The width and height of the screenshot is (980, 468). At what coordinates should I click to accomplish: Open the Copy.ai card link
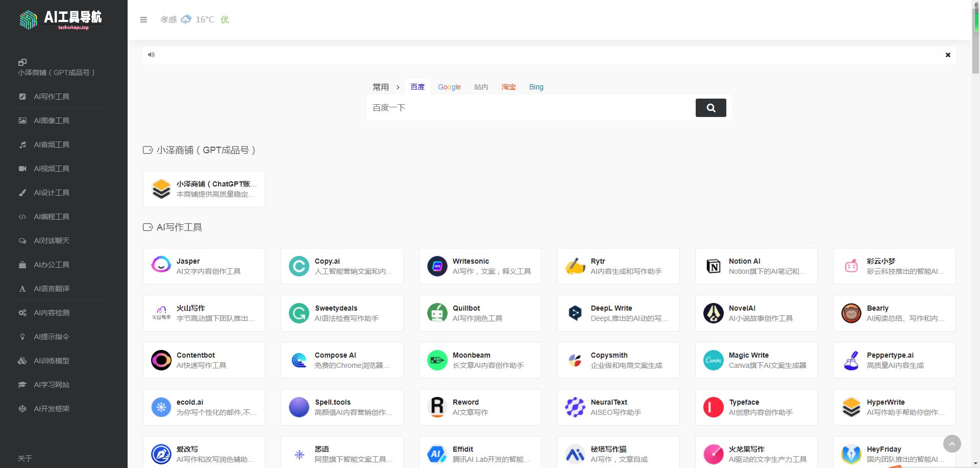pos(342,266)
